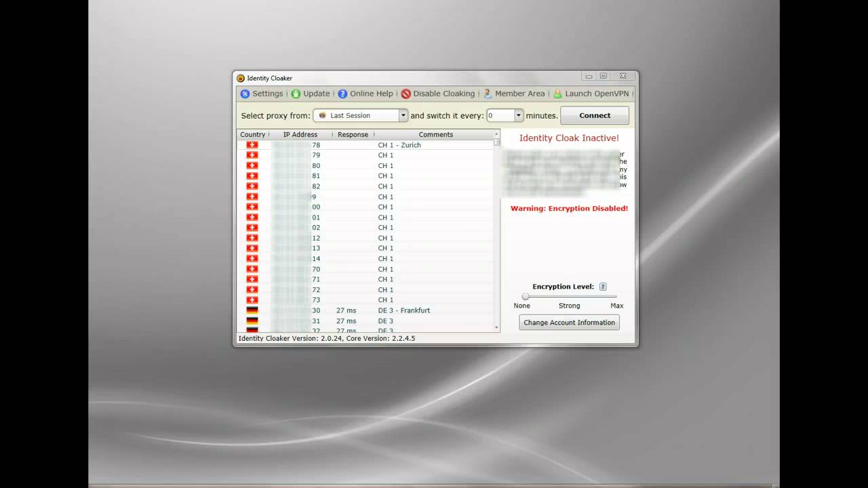Click the green Update icon
This screenshot has width=868, height=488.
(x=296, y=94)
